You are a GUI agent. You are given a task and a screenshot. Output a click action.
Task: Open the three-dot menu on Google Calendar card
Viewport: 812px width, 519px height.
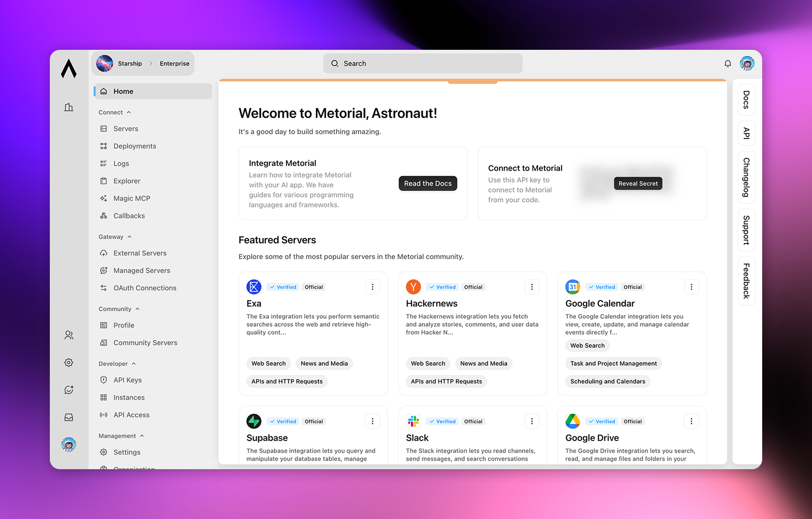coord(691,287)
